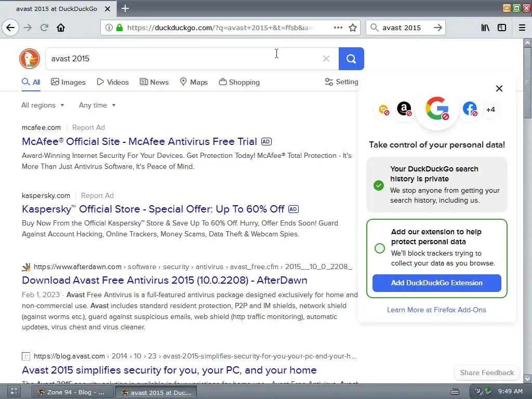Viewport: 532px width, 399px height.
Task: Toggle the sidebar view icon
Action: click(x=502, y=28)
